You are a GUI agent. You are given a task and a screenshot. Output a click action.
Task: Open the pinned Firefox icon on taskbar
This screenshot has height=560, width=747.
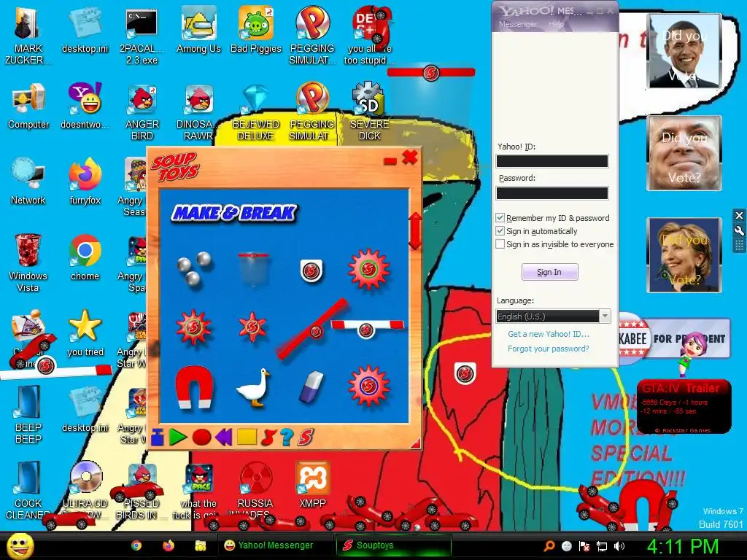(169, 545)
